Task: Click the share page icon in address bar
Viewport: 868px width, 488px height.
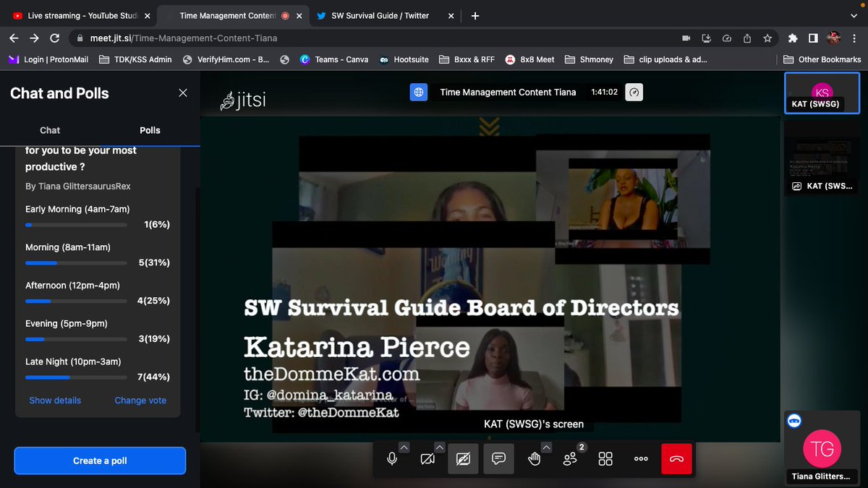Action: click(747, 38)
